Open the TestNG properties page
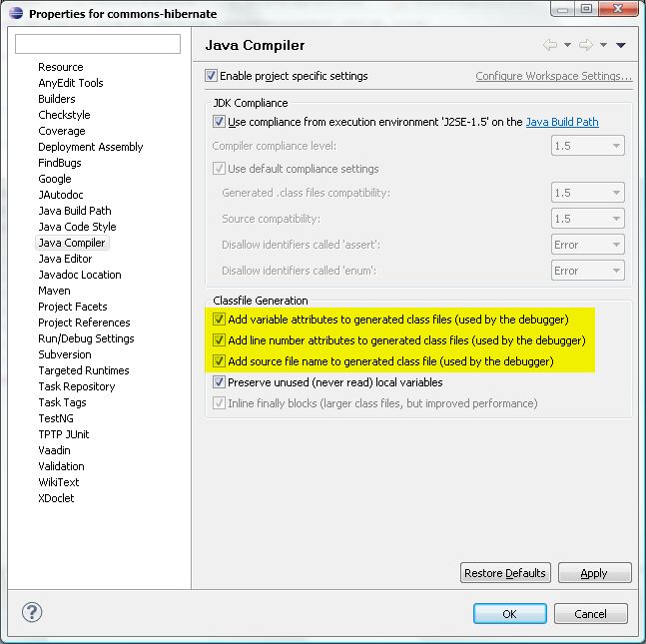The width and height of the screenshot is (646, 644). (56, 418)
